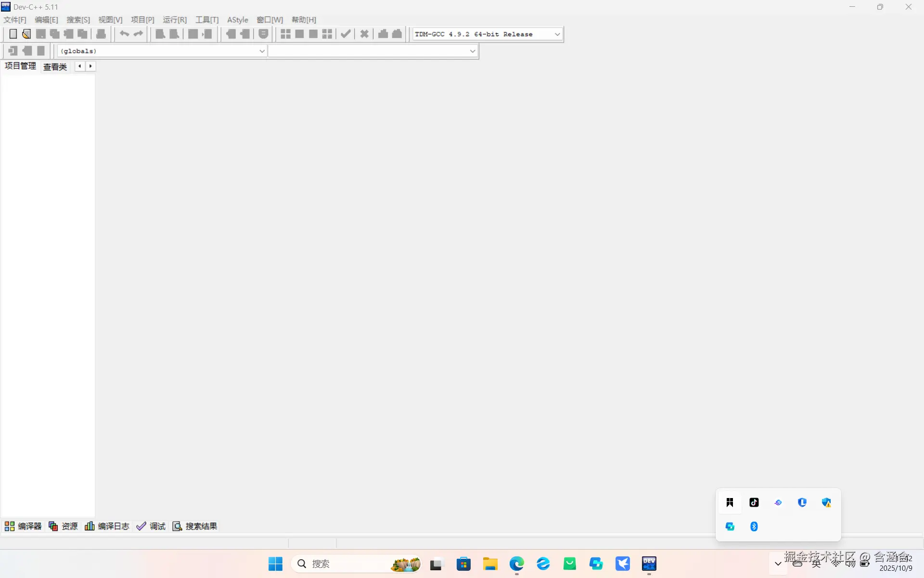Click the syntax check checkmark icon

pyautogui.click(x=346, y=34)
